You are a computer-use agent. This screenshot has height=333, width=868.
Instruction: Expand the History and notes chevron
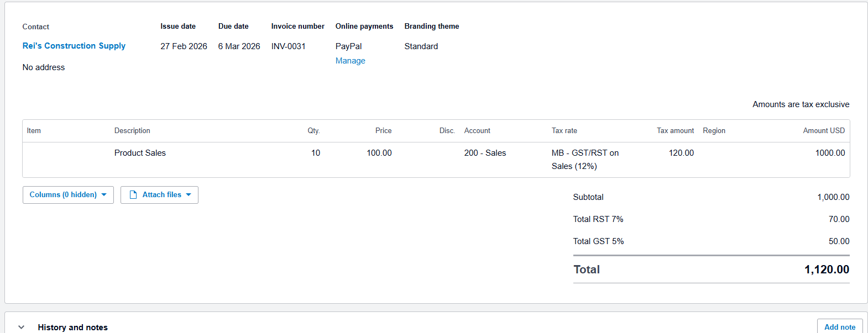[22, 327]
